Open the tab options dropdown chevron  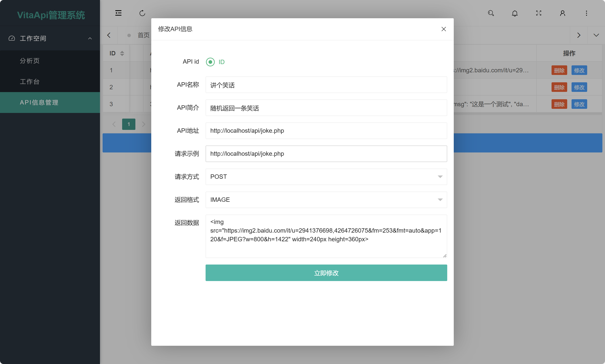click(x=596, y=35)
